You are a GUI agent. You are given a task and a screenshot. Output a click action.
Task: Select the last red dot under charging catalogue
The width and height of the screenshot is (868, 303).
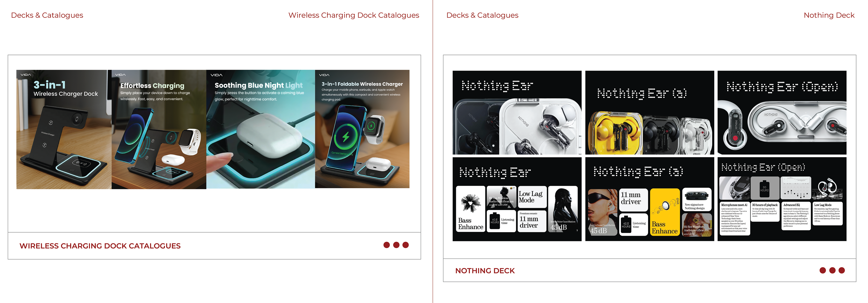pyautogui.click(x=406, y=245)
